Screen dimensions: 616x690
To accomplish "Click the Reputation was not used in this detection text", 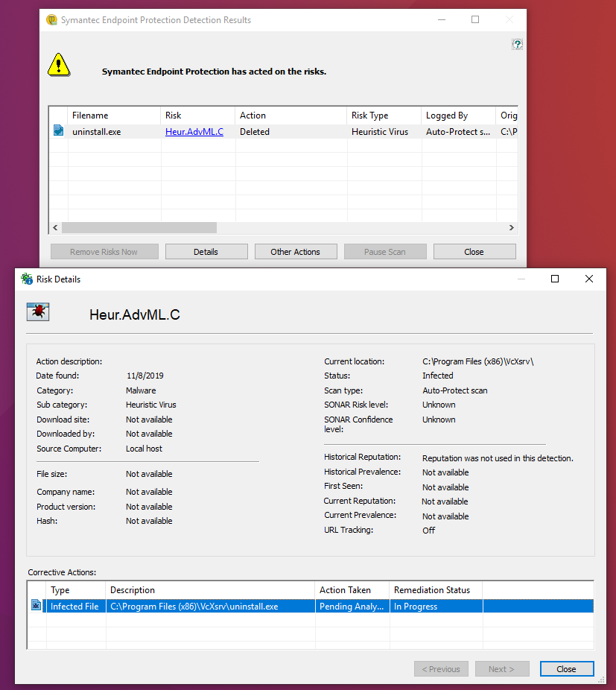I will (x=498, y=458).
